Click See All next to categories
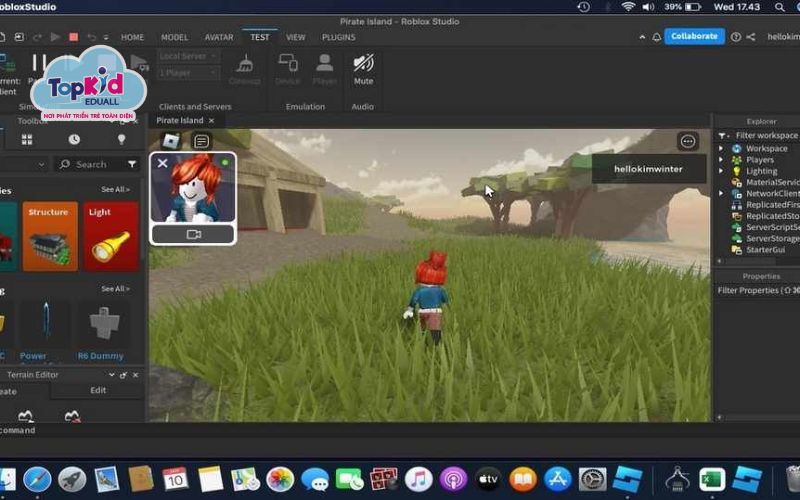Image resolution: width=800 pixels, height=500 pixels. [115, 189]
